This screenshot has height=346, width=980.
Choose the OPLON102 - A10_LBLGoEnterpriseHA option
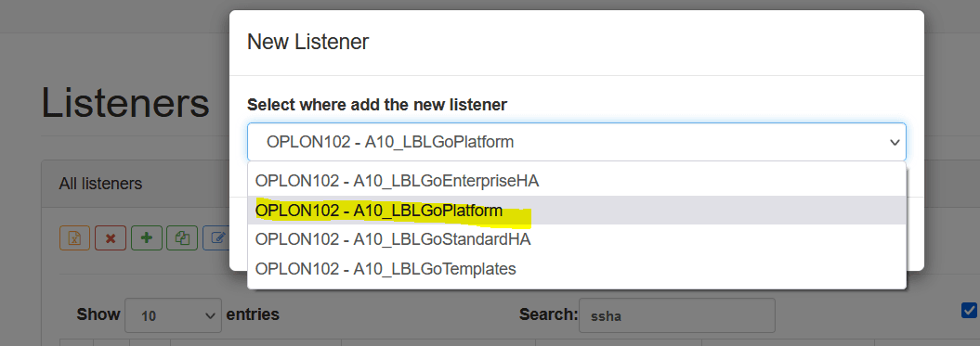pyautogui.click(x=576, y=181)
